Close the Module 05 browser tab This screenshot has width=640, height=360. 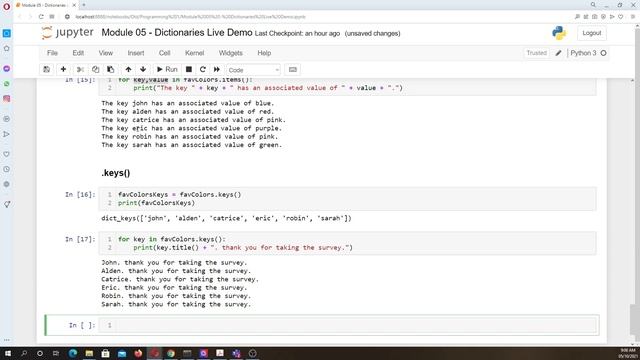pos(74,5)
